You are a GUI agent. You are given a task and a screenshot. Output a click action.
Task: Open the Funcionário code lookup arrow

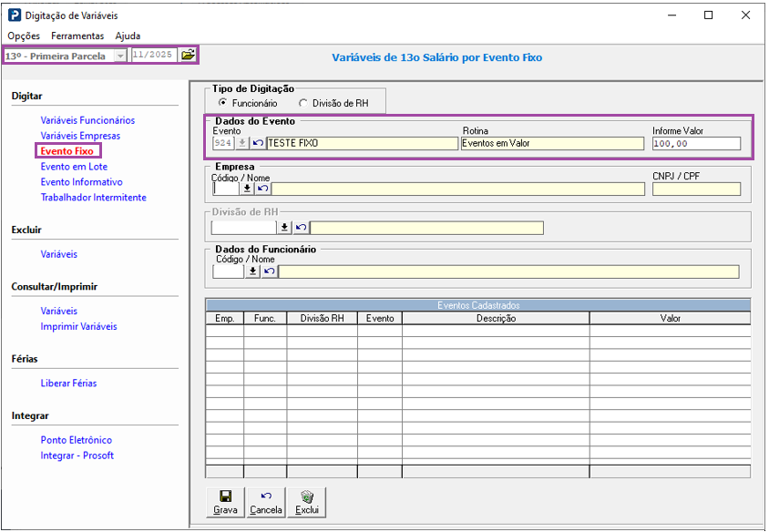(x=252, y=271)
